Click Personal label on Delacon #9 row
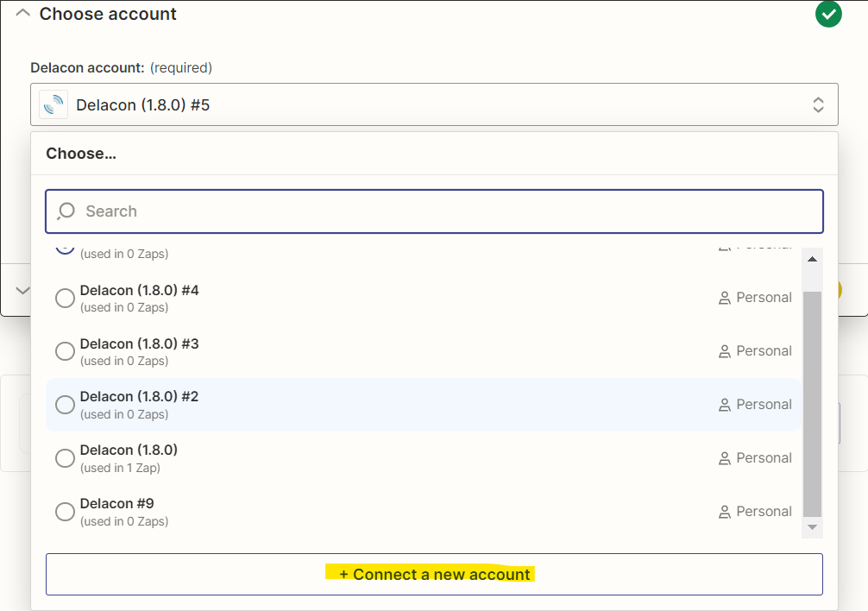Image resolution: width=868 pixels, height=611 pixels. (764, 512)
